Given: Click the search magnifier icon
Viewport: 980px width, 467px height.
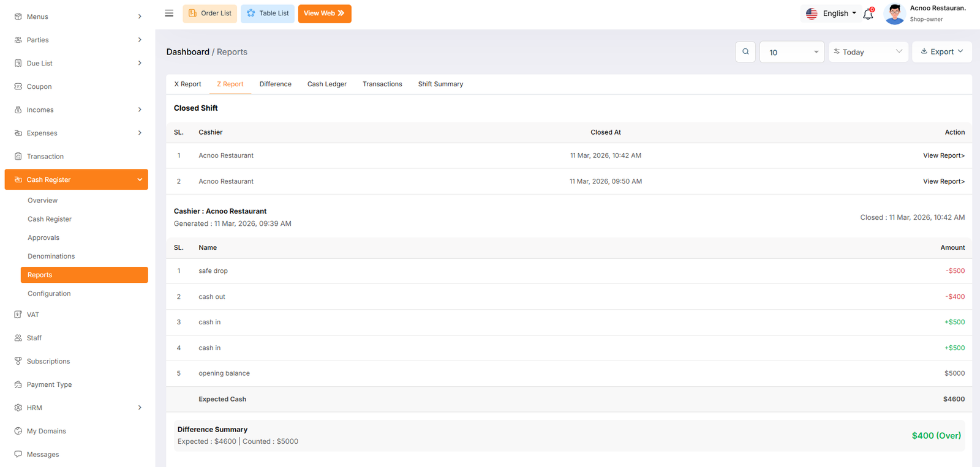Looking at the screenshot, I should [745, 52].
